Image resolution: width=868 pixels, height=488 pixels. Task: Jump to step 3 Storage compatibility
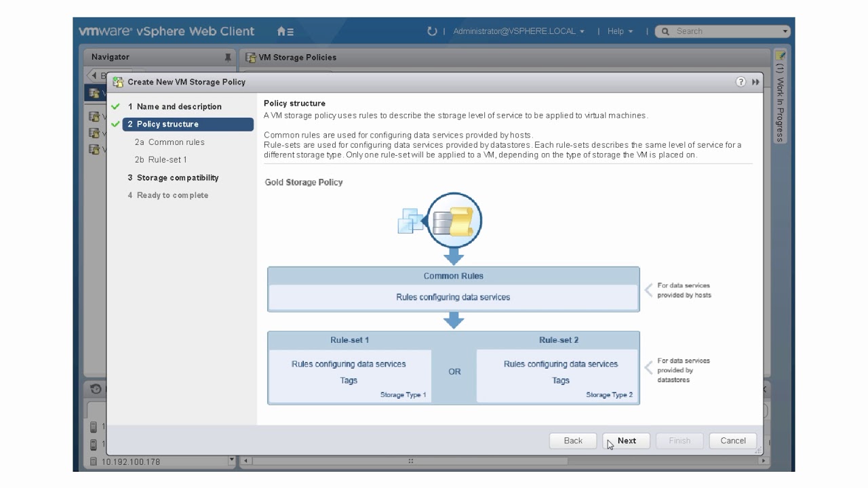click(178, 178)
